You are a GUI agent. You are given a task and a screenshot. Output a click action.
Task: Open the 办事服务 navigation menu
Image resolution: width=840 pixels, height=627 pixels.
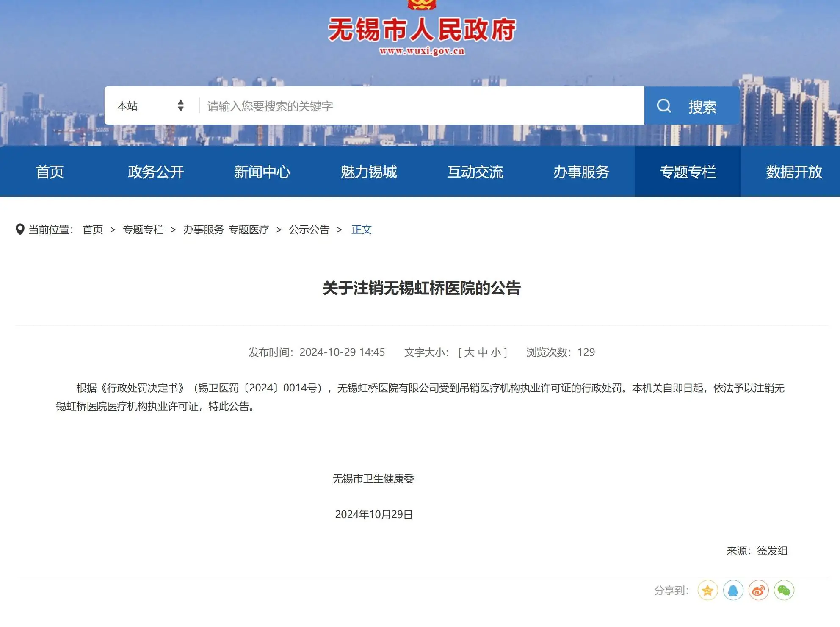click(581, 172)
